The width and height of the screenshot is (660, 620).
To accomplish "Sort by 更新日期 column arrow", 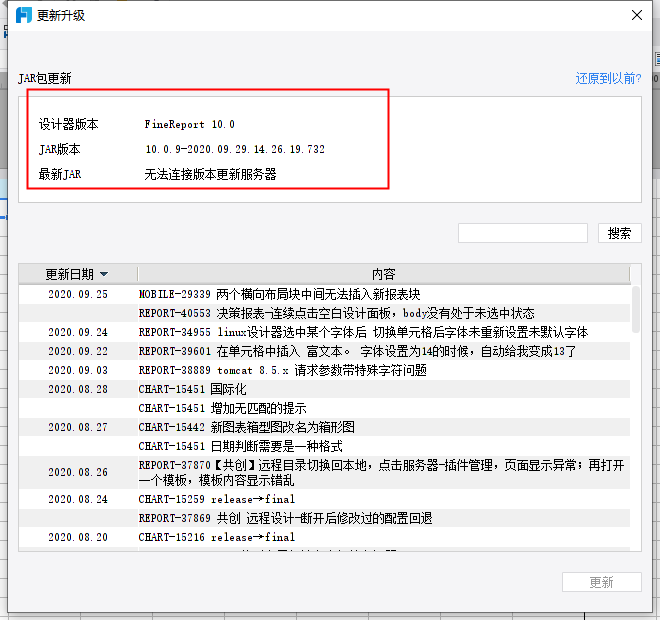I will pyautogui.click(x=104, y=274).
